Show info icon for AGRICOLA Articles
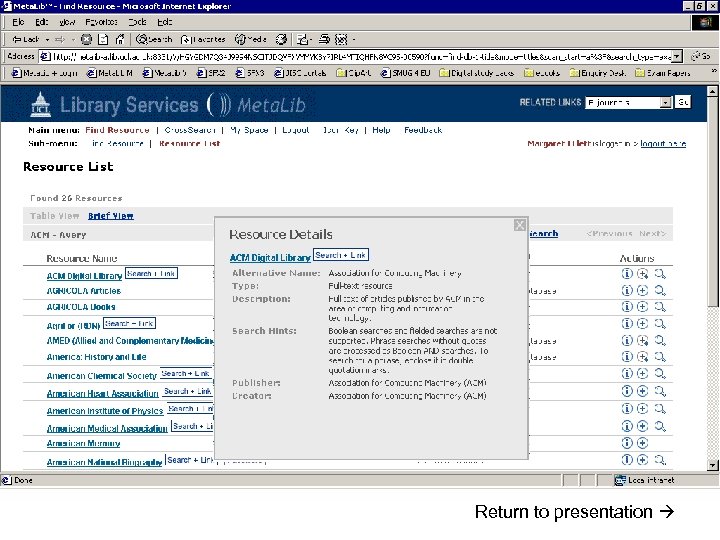720x540 pixels. [627, 290]
